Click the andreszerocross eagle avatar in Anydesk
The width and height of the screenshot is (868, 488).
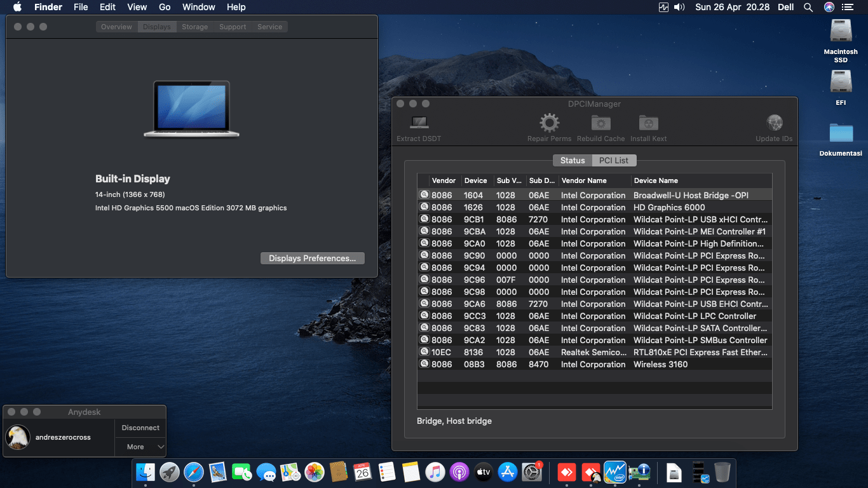(18, 437)
